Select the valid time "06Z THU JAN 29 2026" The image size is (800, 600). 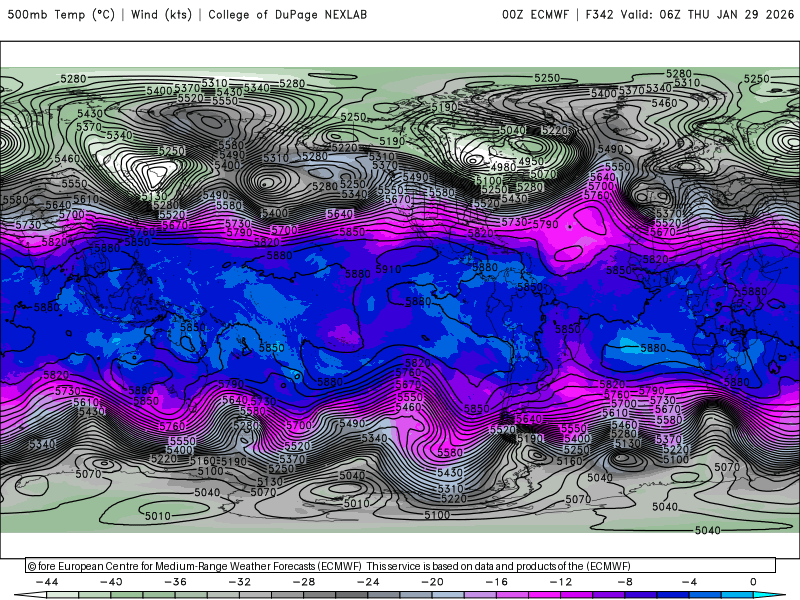point(727,15)
